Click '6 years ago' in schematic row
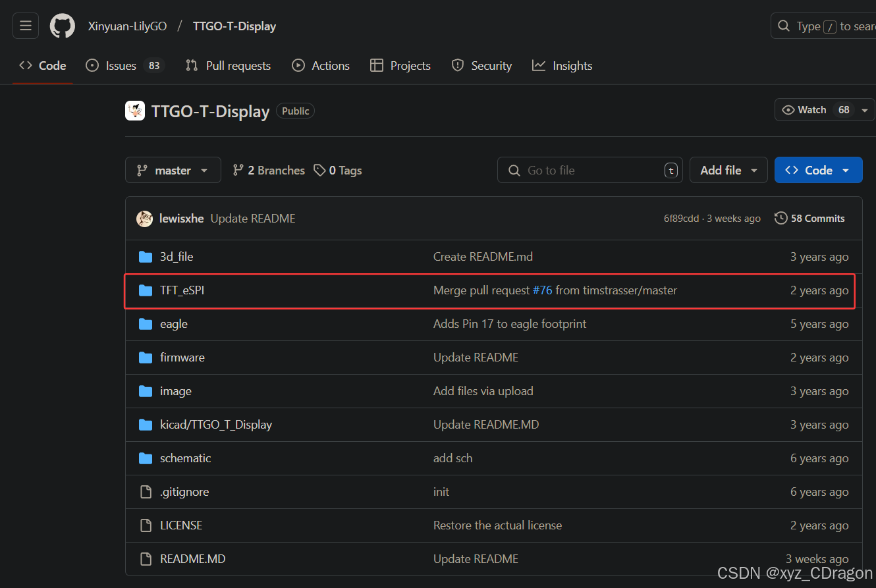The height and width of the screenshot is (588, 876). 819,458
